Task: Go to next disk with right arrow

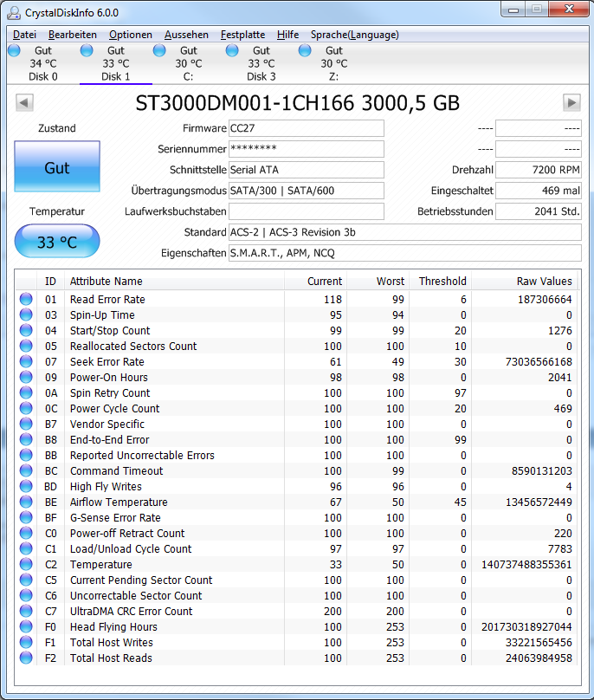Action: click(x=571, y=103)
